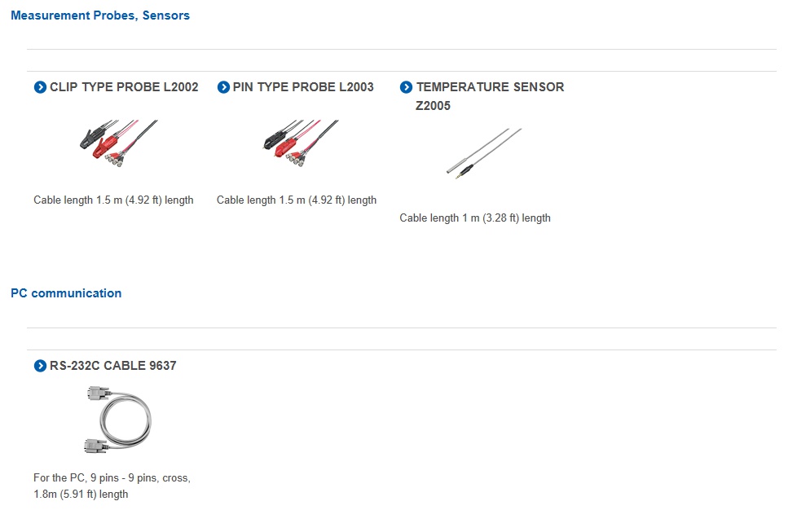This screenshot has height=532, width=797.
Task: Click the arrow icon beside PIN TYPE PROBE L2003
Action: (223, 87)
